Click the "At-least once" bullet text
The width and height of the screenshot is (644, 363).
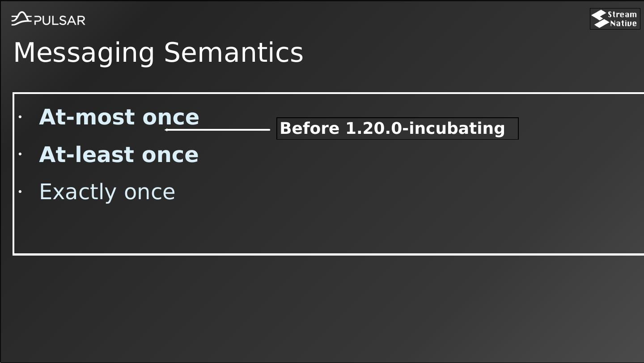pyautogui.click(x=119, y=155)
